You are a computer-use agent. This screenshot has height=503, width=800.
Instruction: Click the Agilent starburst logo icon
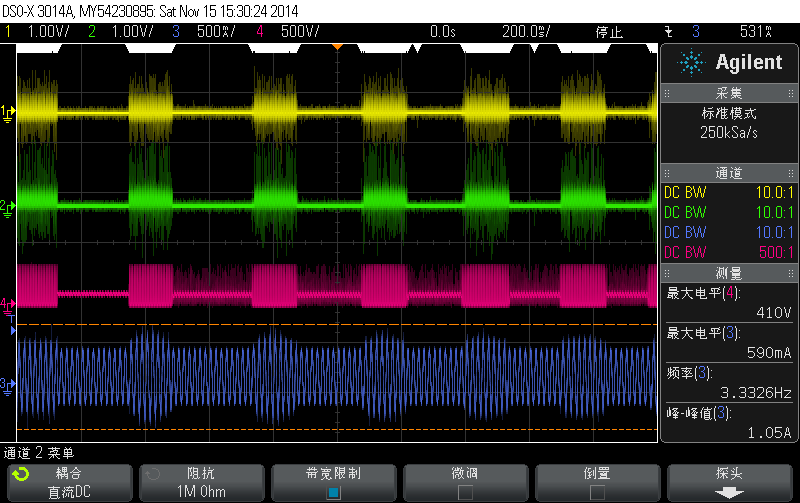coord(691,62)
